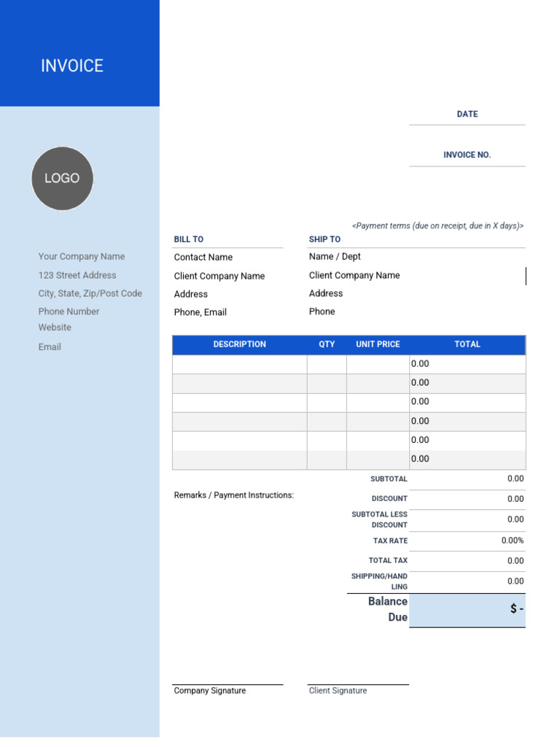
Task: Select 'Address' under Ship To
Action: (326, 293)
